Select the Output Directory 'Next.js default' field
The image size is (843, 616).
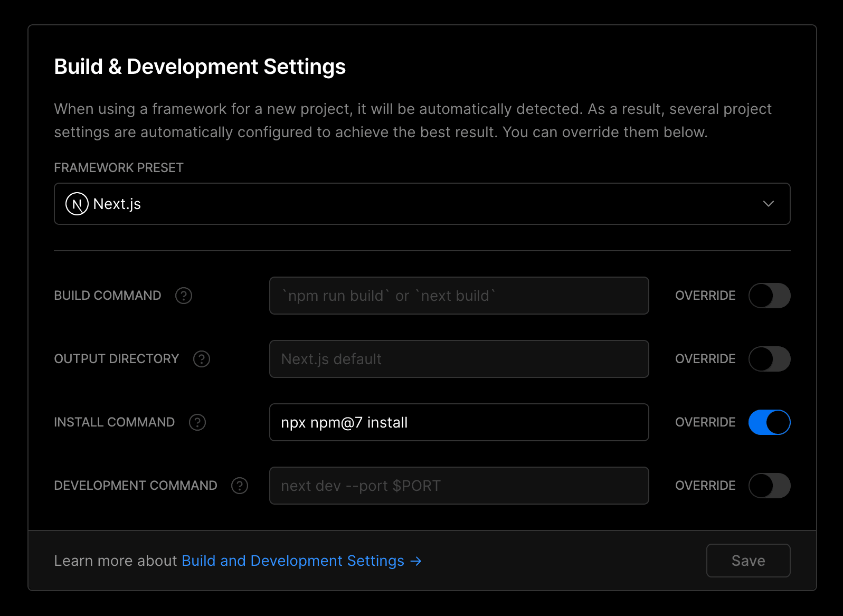tap(458, 359)
